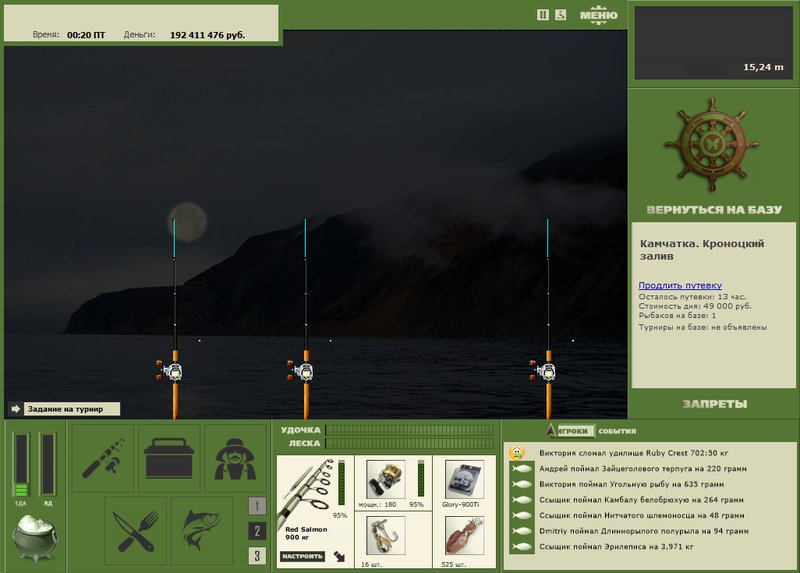Open the fishing rod tackle icon
The image size is (800, 573).
coord(103,458)
